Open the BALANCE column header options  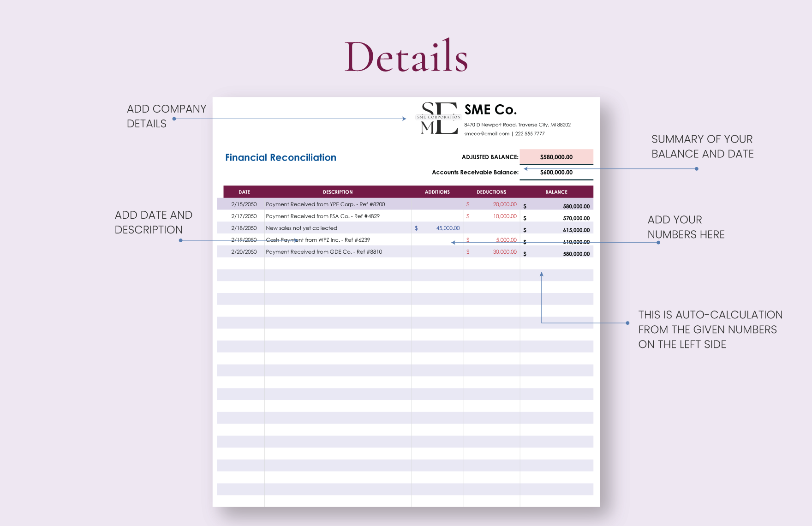tap(556, 191)
